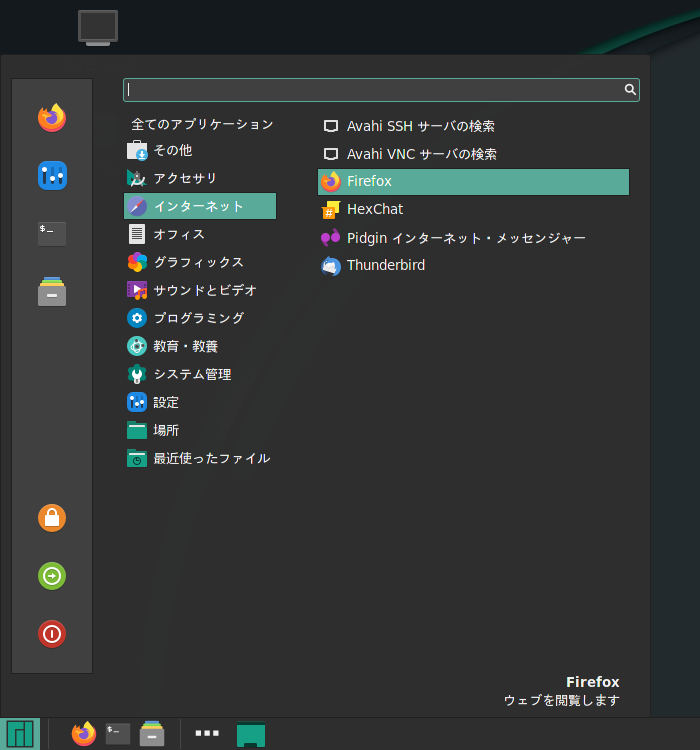Select サウンドとビデオ category
Image resolution: width=700 pixels, height=750 pixels.
(200, 290)
